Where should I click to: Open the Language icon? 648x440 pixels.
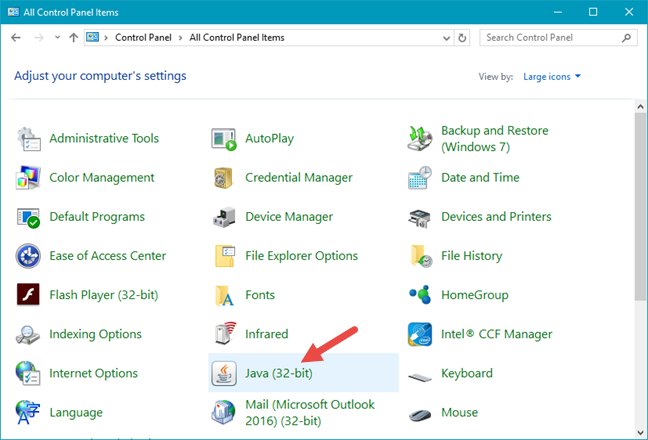pyautogui.click(x=29, y=412)
